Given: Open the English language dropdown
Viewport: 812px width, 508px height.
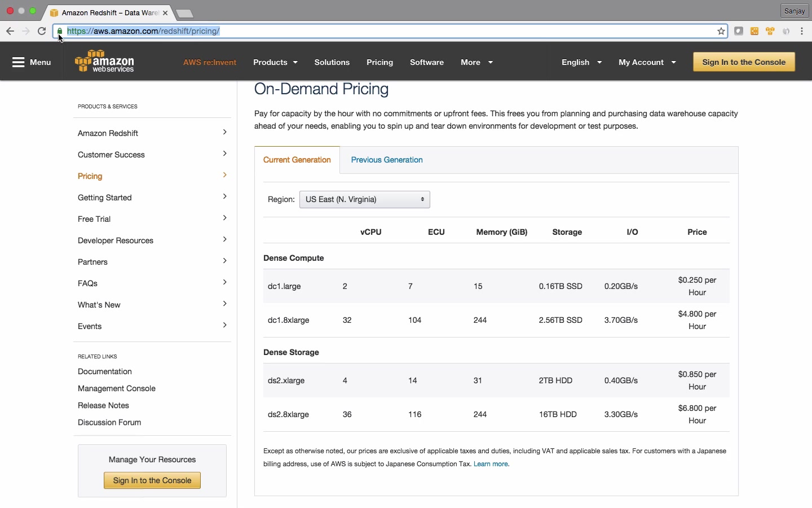Looking at the screenshot, I should [581, 63].
